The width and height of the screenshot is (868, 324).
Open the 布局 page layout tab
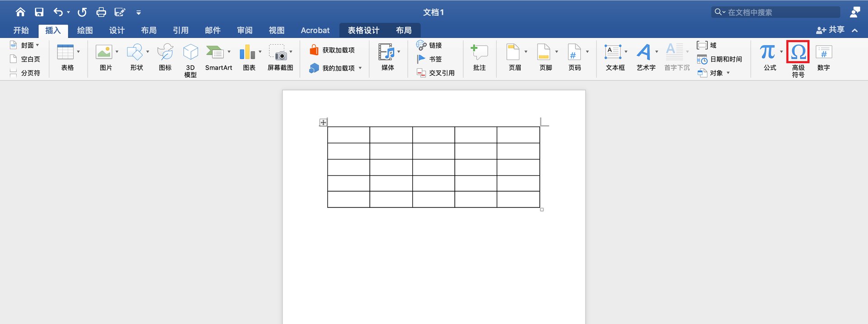pos(149,30)
